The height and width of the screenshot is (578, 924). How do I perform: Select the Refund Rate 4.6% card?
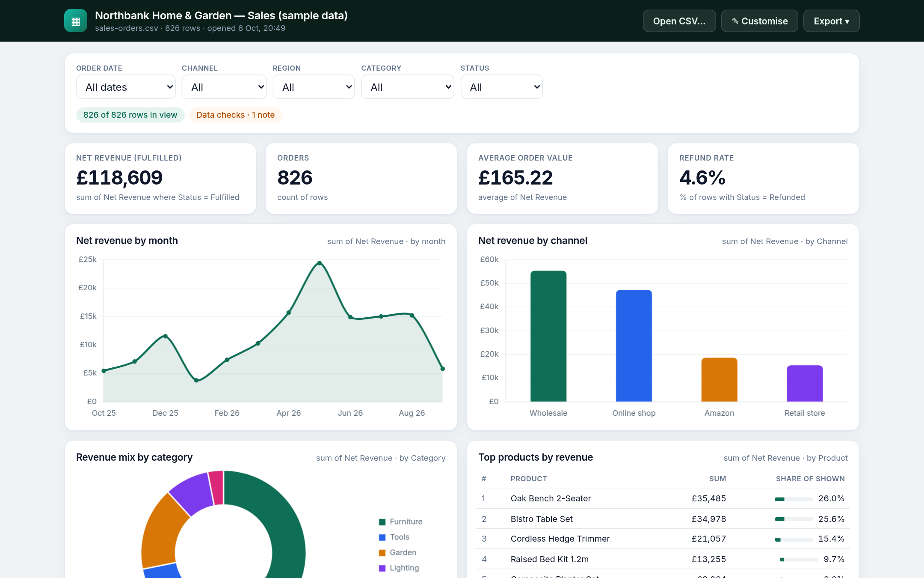pos(764,179)
